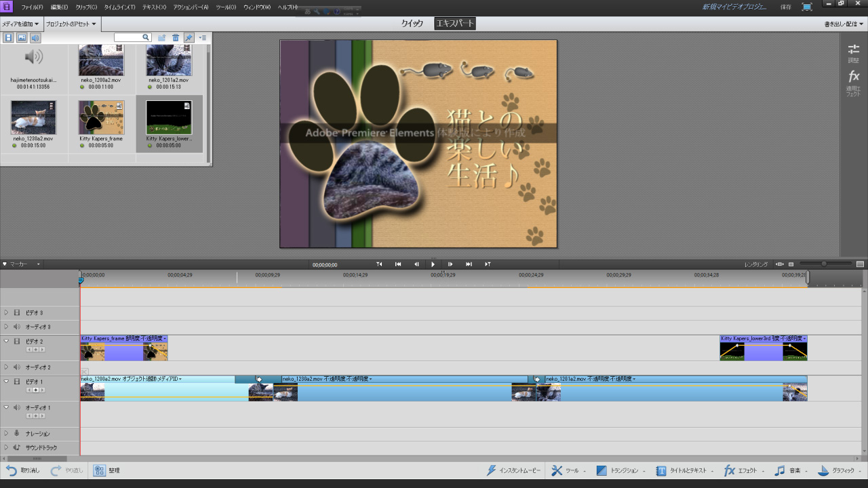Adjust the timeline zoom slider
Viewport: 868px width, 488px height.
coord(824,264)
